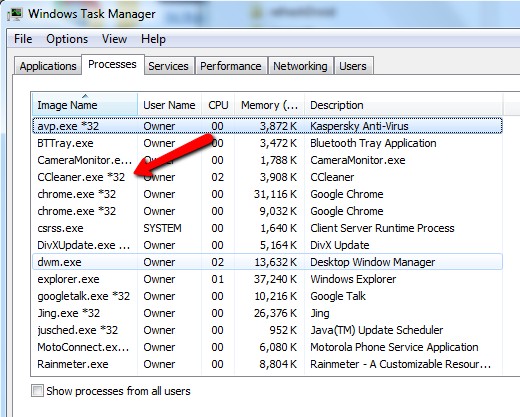Sort by the Memory column header

[270, 105]
